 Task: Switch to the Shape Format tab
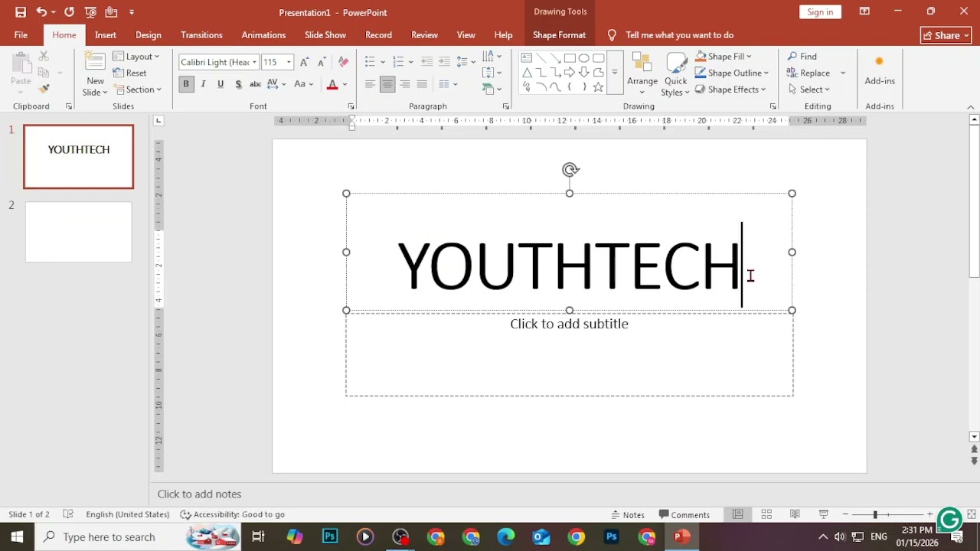559,35
